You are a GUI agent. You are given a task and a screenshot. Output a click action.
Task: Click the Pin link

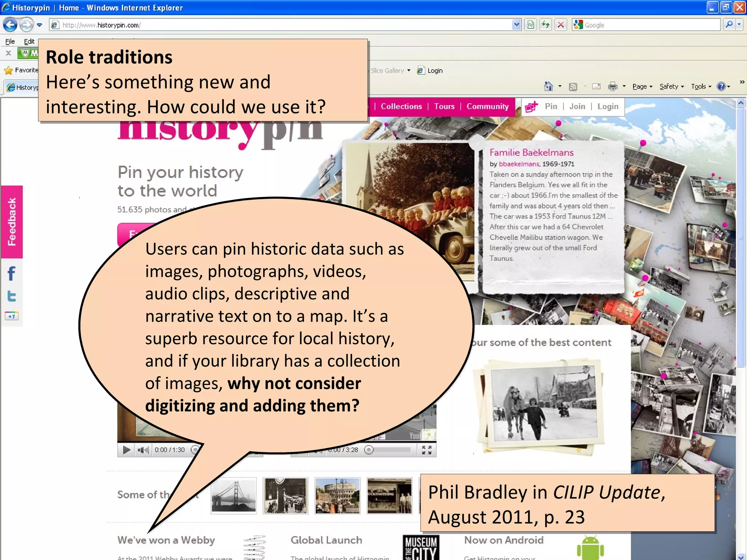tap(551, 106)
